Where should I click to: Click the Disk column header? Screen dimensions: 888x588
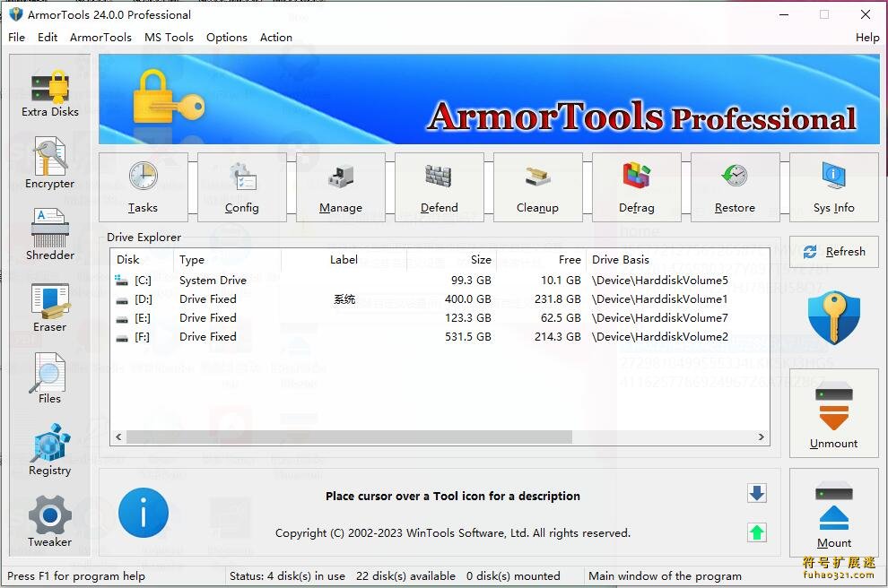point(142,260)
